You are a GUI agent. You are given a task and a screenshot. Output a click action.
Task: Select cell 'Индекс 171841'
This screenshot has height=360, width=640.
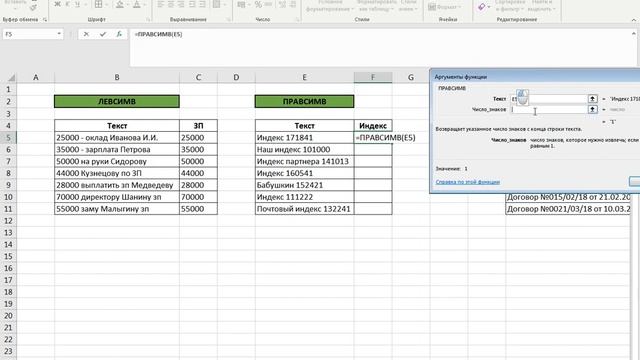coord(304,138)
